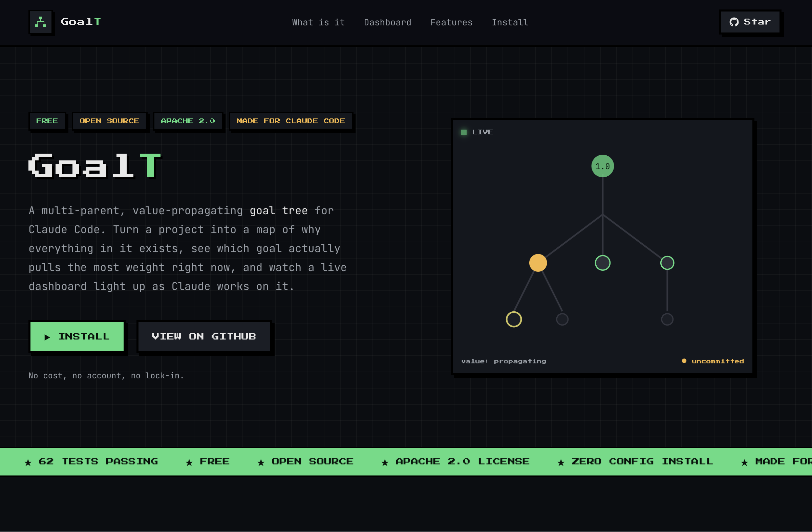Screen dimensions: 812x532
Task: Open the What is it nav link
Action: [318, 23]
